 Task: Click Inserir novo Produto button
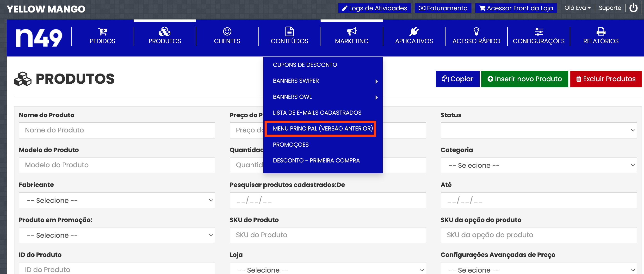[x=524, y=79]
